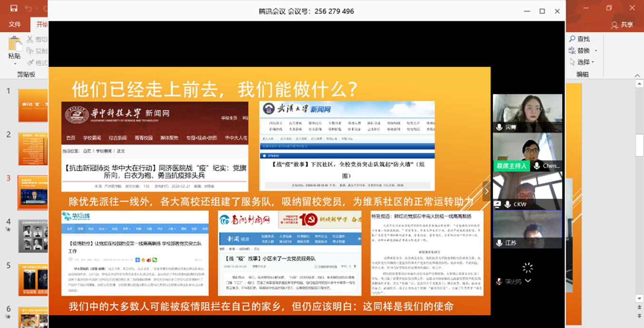Select slide 5 thumbnail in the slide panel
The image size is (644, 328).
[x=33, y=279]
